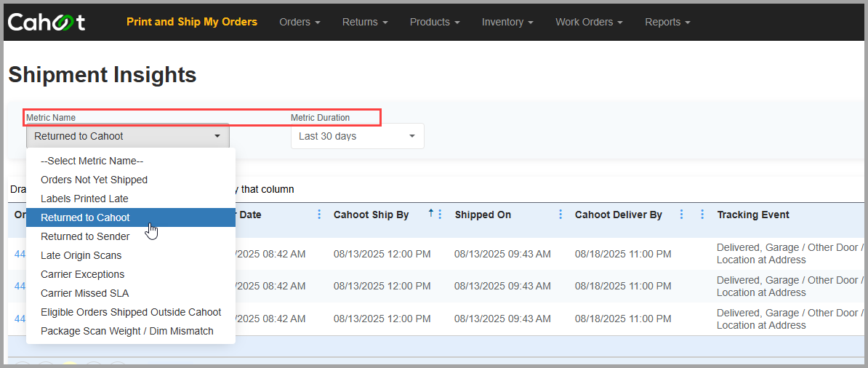Open column menu left of Cahoot Ship By
Image resolution: width=868 pixels, height=368 pixels.
[319, 215]
